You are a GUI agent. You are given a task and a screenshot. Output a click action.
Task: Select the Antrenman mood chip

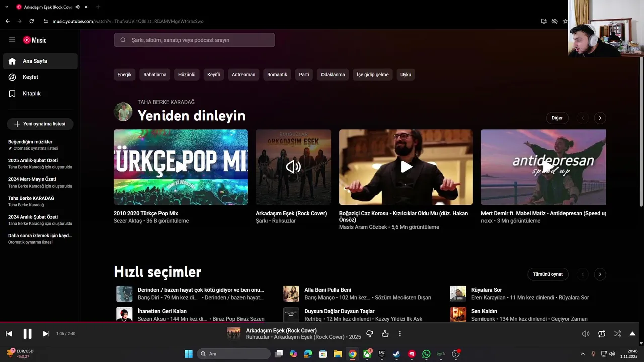(244, 74)
